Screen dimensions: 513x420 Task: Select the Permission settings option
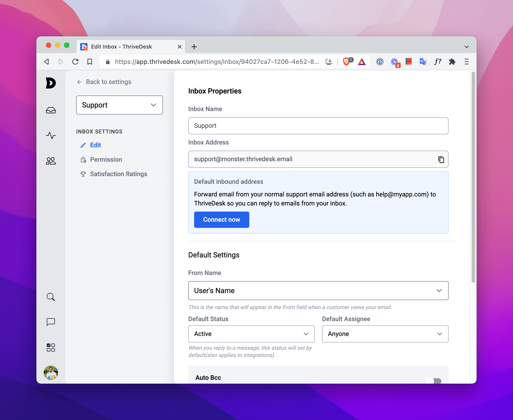pyautogui.click(x=106, y=160)
